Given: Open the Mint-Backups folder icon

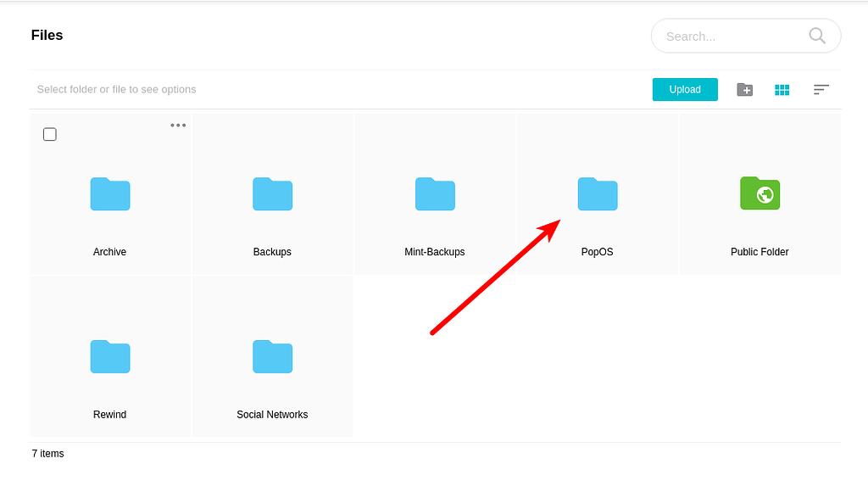Looking at the screenshot, I should pos(435,193).
